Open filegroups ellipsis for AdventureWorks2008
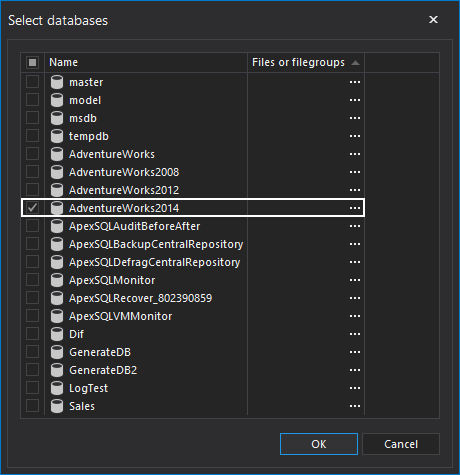The width and height of the screenshot is (460, 475). click(x=355, y=172)
